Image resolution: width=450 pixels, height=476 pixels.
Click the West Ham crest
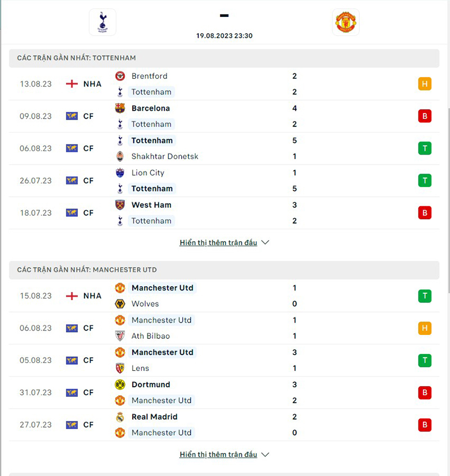pyautogui.click(x=120, y=205)
